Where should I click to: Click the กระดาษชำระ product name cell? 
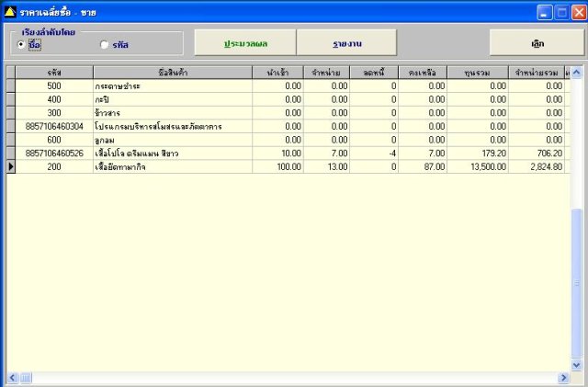(173, 86)
